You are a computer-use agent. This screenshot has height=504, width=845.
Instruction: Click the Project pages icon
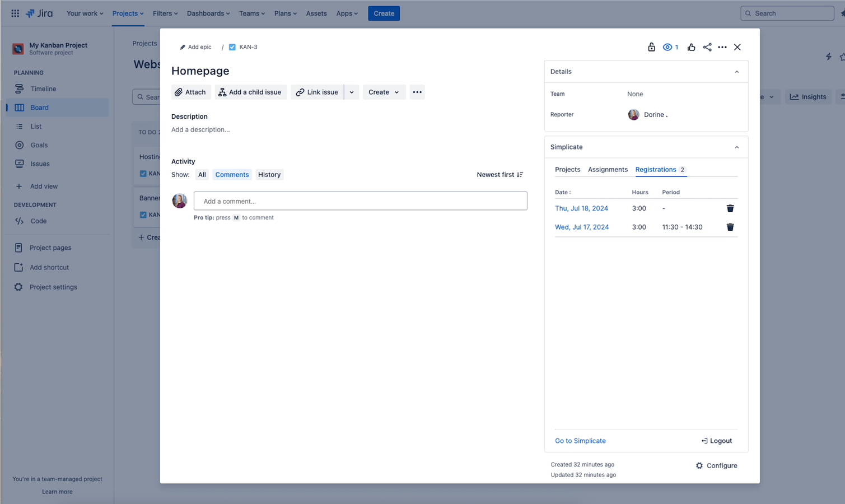18,248
